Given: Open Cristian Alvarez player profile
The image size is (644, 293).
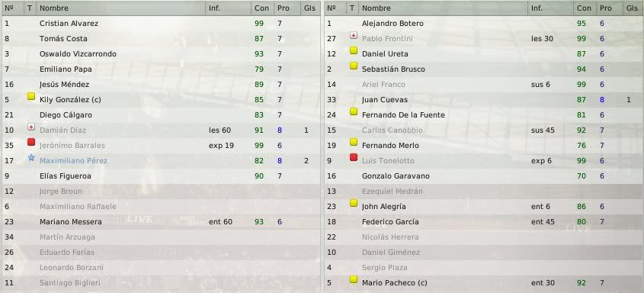Looking at the screenshot, I should click(69, 24).
